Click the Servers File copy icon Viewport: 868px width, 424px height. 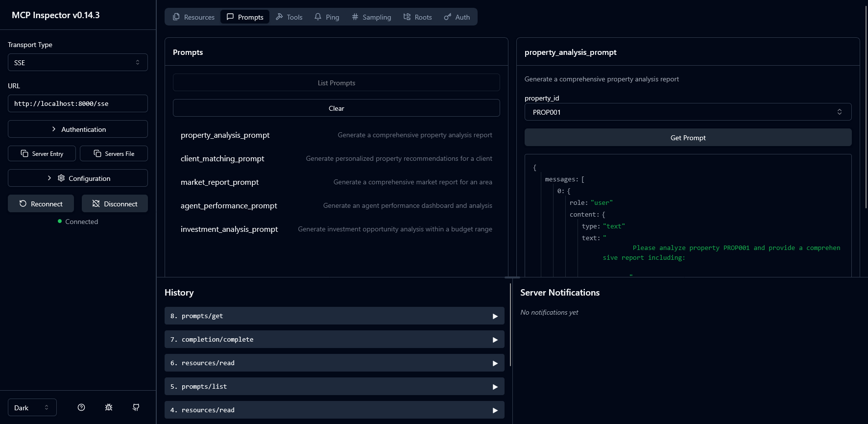pyautogui.click(x=97, y=153)
